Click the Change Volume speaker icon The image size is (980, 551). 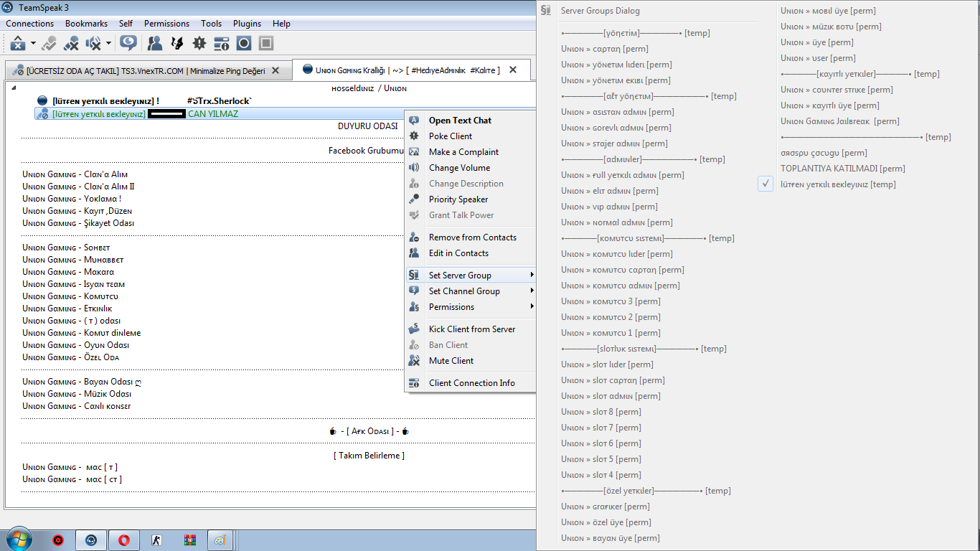point(414,168)
